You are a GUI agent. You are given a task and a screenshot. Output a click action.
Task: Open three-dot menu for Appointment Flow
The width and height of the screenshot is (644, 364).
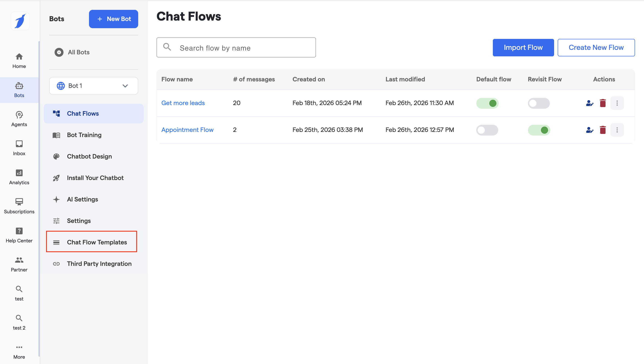pos(617,130)
